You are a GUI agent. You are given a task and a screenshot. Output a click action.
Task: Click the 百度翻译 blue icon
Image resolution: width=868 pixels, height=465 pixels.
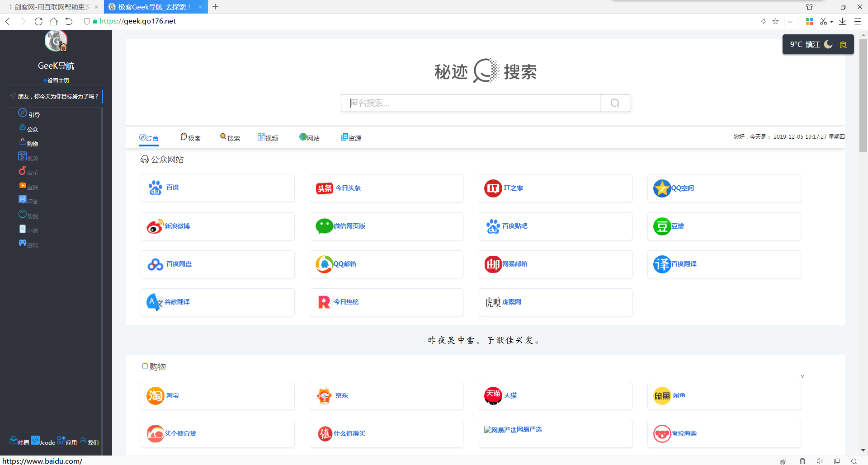tap(662, 264)
